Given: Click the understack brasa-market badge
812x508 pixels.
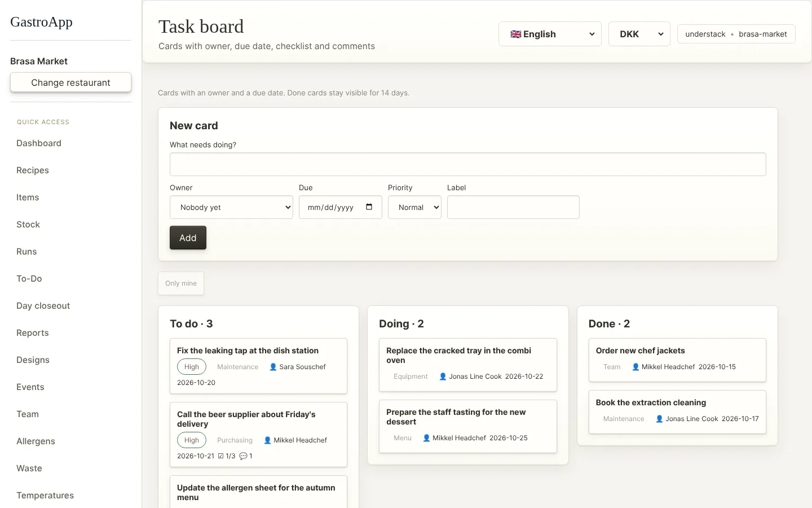Looking at the screenshot, I should (x=736, y=34).
